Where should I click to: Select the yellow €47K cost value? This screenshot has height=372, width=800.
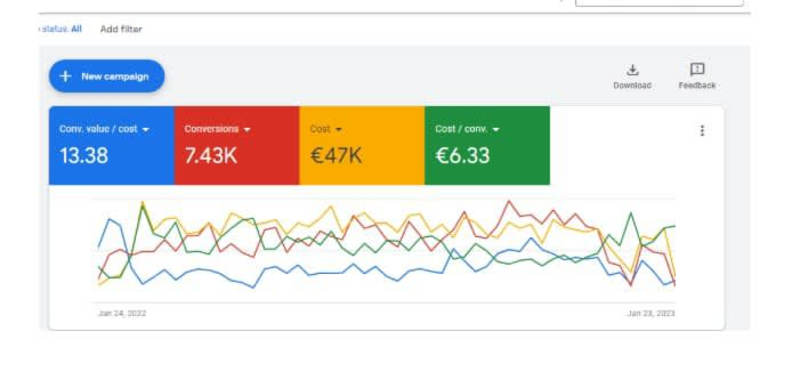(336, 155)
